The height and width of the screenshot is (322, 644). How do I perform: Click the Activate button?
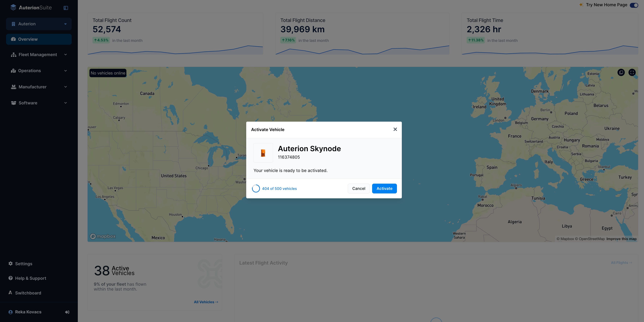[384, 189]
